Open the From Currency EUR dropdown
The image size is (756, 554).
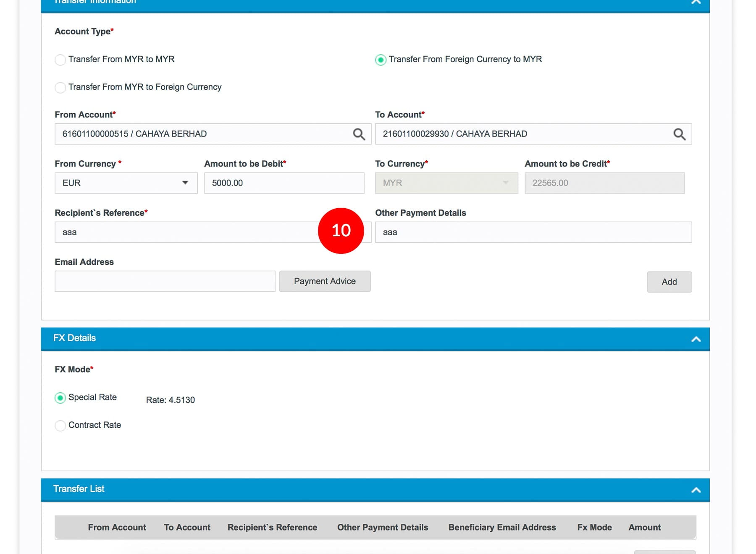click(x=126, y=183)
